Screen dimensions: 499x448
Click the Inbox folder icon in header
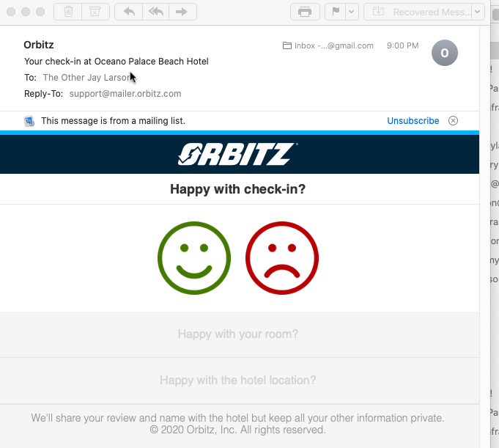pyautogui.click(x=287, y=45)
